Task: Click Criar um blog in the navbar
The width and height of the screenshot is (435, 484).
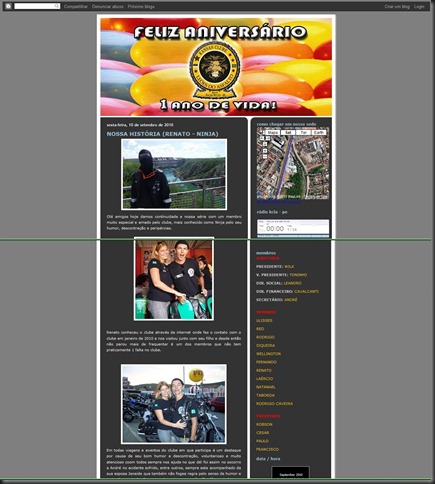Action: point(397,6)
